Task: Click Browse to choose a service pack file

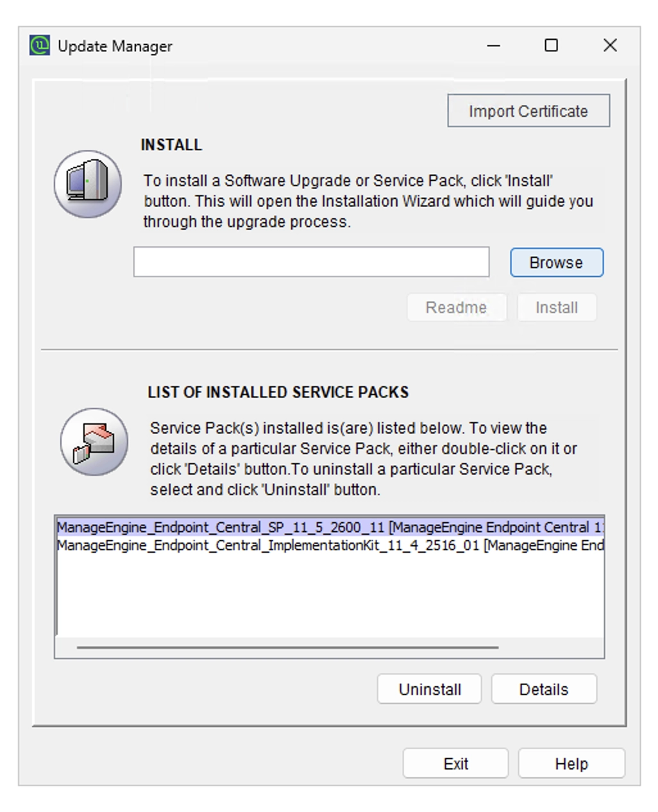Action: [x=557, y=262]
